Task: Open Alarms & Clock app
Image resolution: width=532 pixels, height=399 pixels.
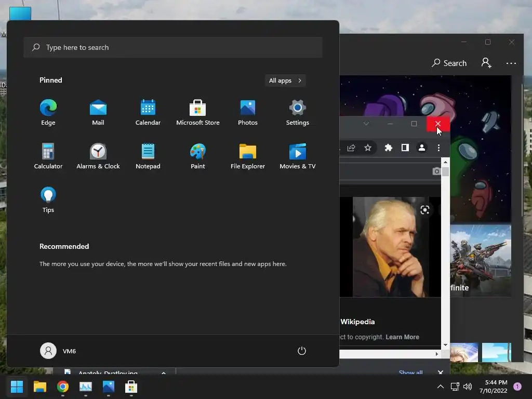Action: click(98, 156)
